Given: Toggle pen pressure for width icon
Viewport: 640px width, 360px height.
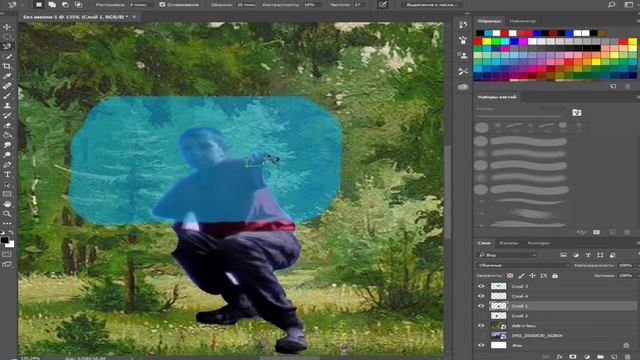Looking at the screenshot, I should tap(382, 4).
